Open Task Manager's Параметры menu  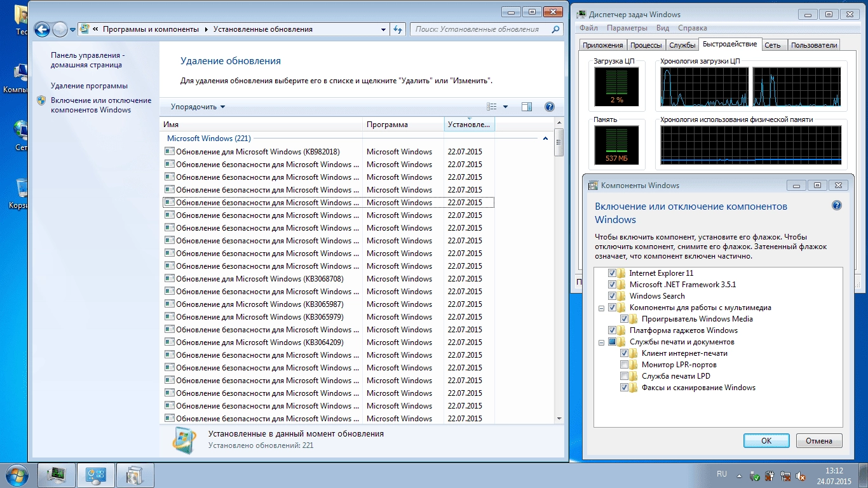(x=627, y=28)
